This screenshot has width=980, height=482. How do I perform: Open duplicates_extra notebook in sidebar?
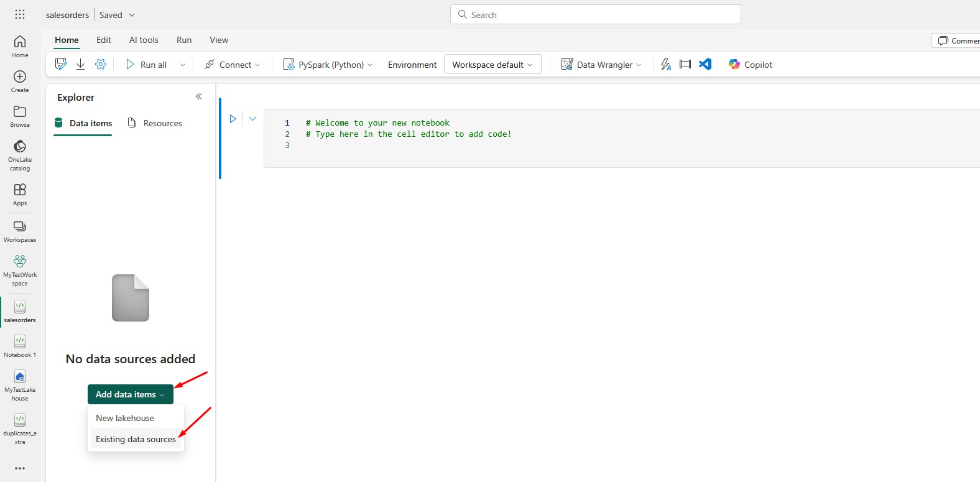(20, 429)
